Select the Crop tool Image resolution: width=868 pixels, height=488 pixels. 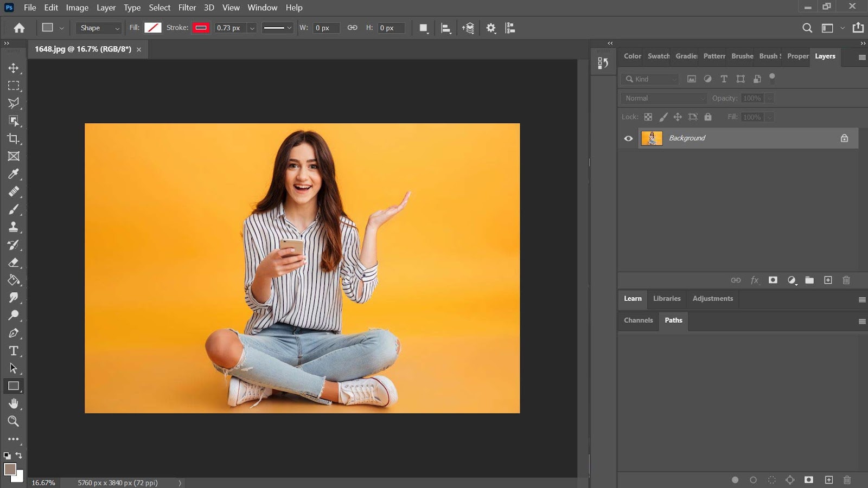14,139
